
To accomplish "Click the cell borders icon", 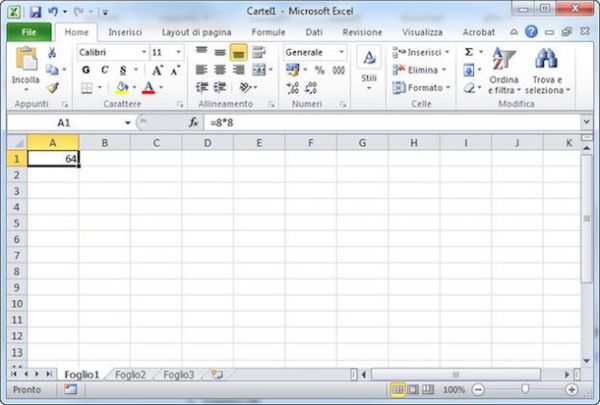I will point(87,88).
